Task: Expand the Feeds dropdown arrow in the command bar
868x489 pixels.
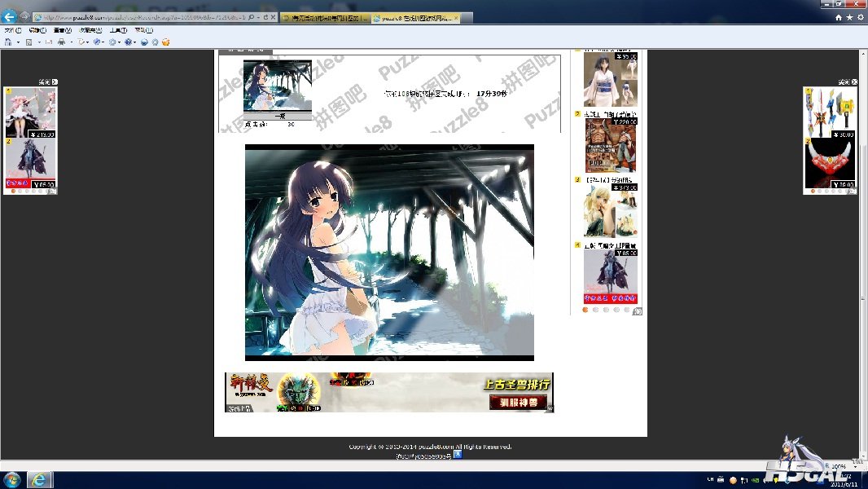Action: pos(39,42)
